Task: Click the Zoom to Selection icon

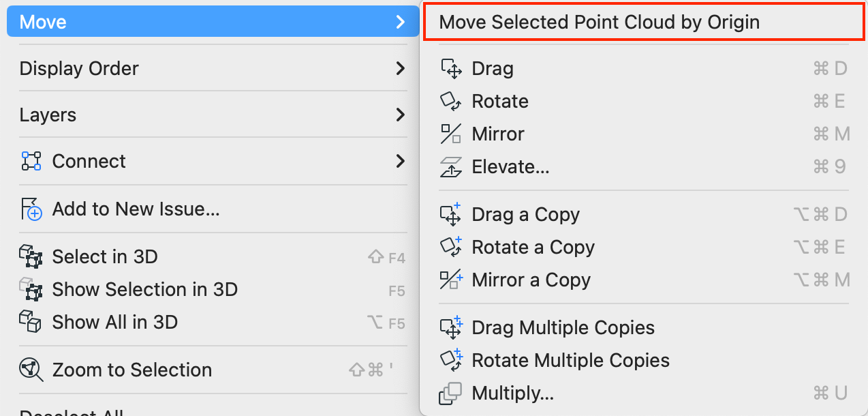Action: 31,370
